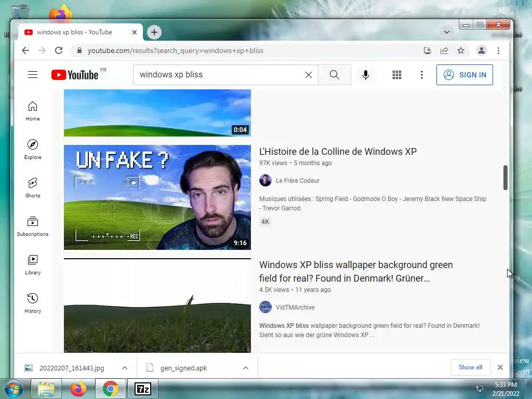Viewport: 532px width, 399px height.
Task: Open File Explorer from the taskbar
Action: (46, 389)
